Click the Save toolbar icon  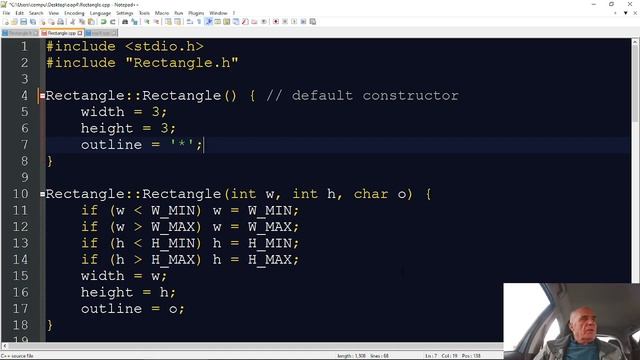pos(24,22)
